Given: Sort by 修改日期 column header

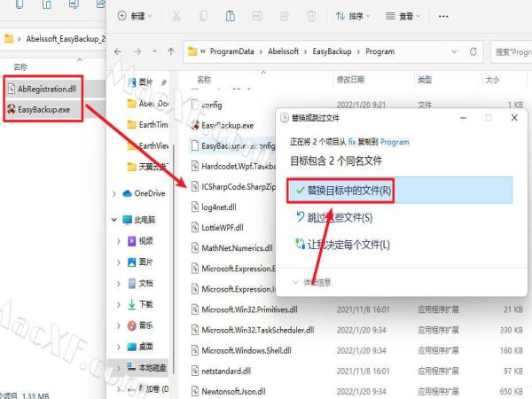Looking at the screenshot, I should click(350, 80).
